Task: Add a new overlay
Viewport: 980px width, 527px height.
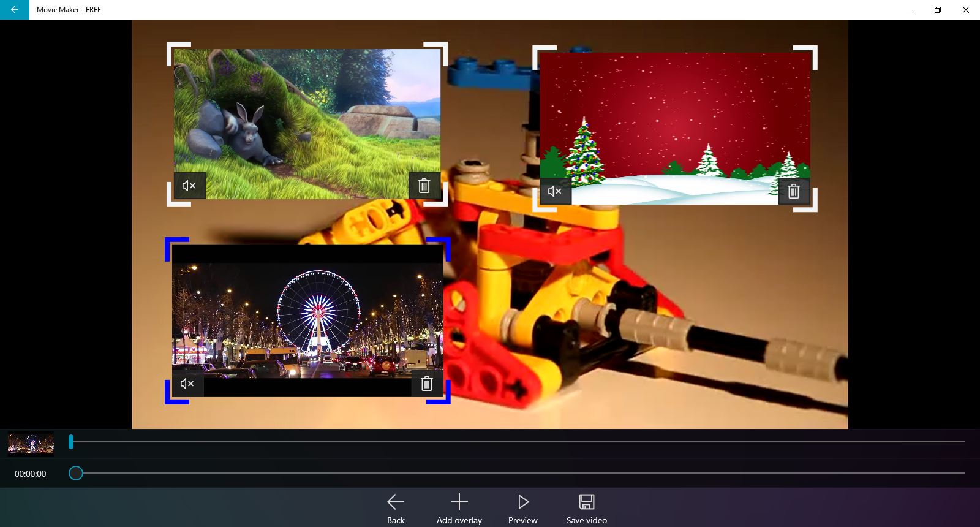Action: point(459,509)
